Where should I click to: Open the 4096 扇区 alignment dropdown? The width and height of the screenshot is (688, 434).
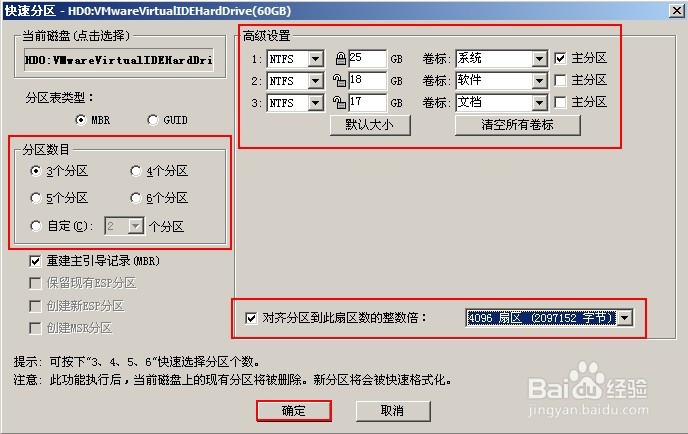pos(625,318)
